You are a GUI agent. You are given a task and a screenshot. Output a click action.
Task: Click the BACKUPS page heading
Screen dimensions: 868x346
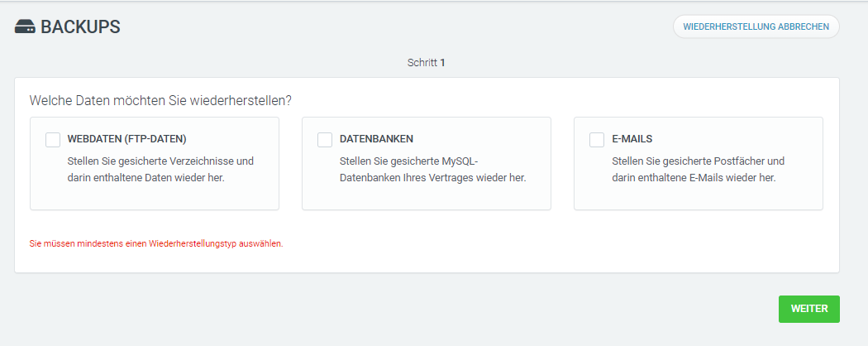point(80,27)
